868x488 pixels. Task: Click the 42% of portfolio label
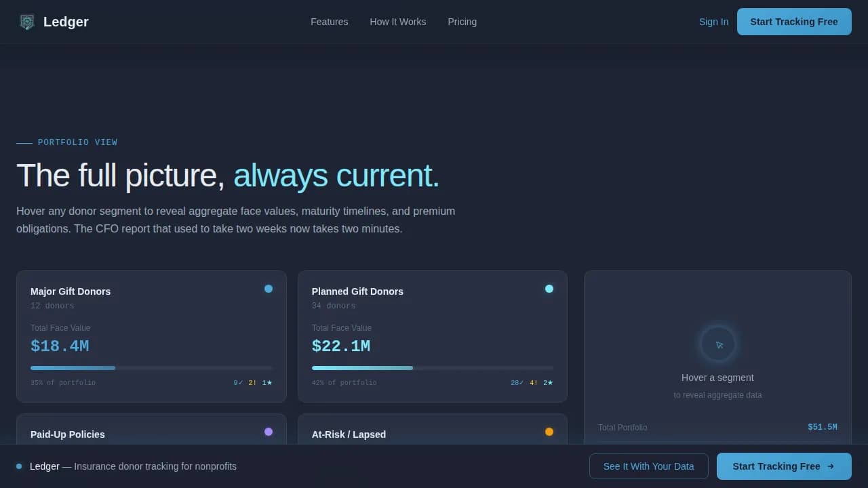click(x=344, y=383)
